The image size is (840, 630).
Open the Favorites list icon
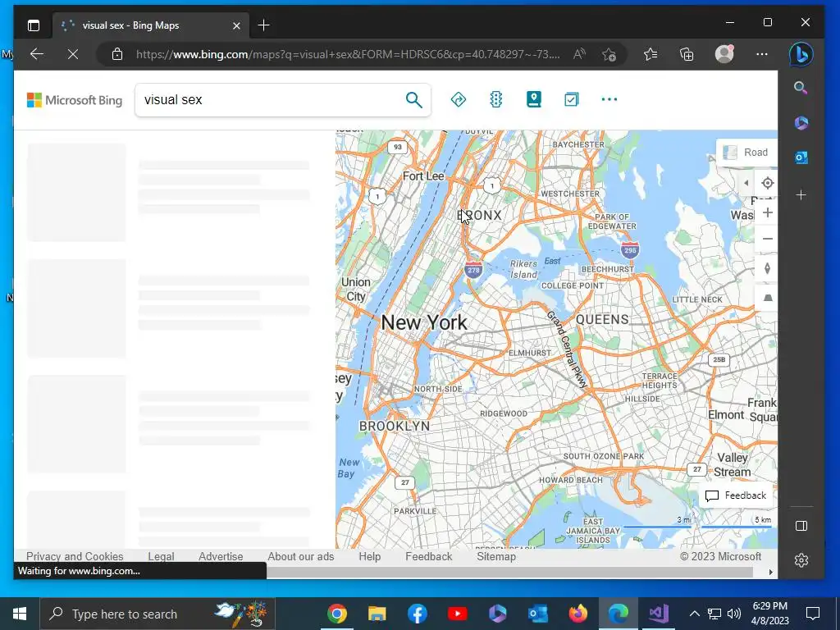click(x=651, y=54)
